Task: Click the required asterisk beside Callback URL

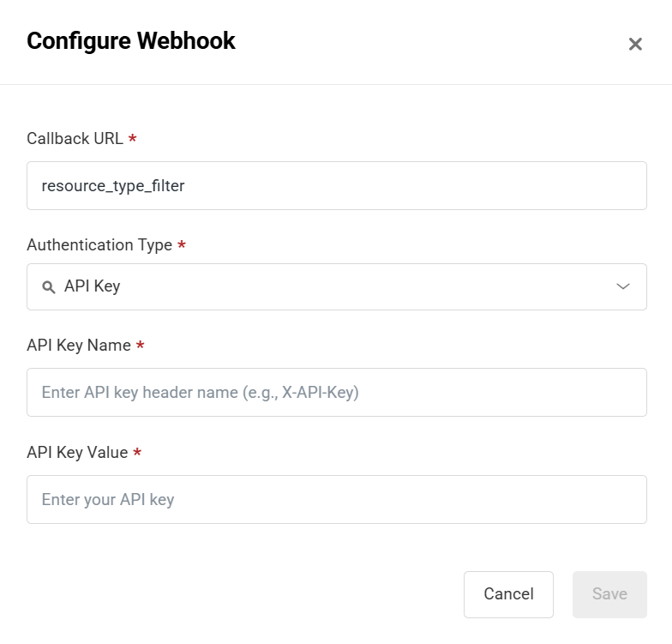Action: click(x=133, y=139)
